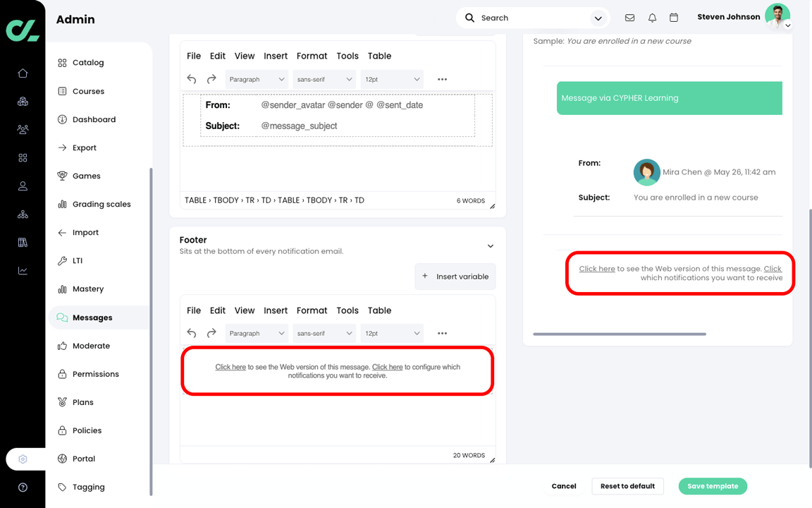Click the @message_subject variable text
This screenshot has height=508, width=812.
click(299, 126)
